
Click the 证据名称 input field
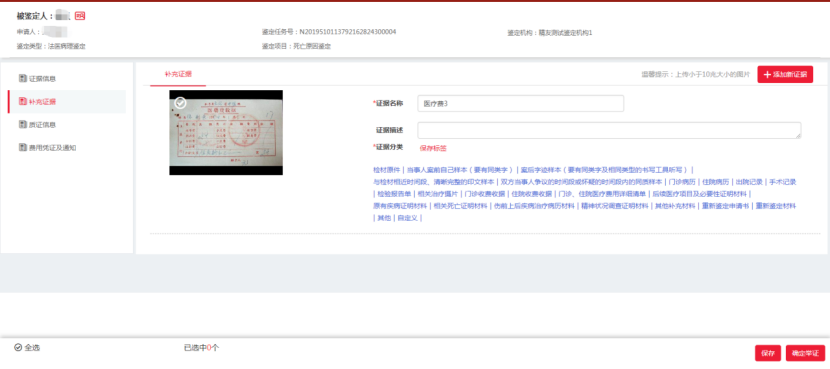pos(520,104)
